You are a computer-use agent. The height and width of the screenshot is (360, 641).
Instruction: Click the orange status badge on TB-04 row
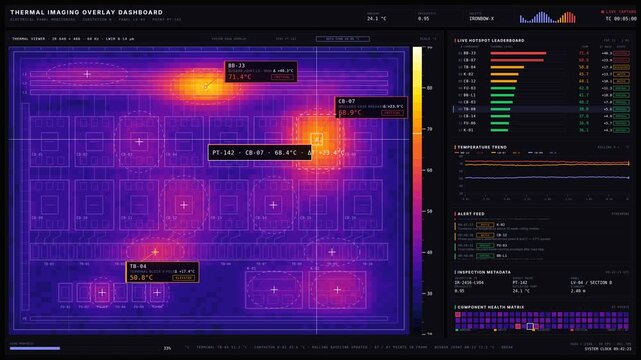coord(621,67)
